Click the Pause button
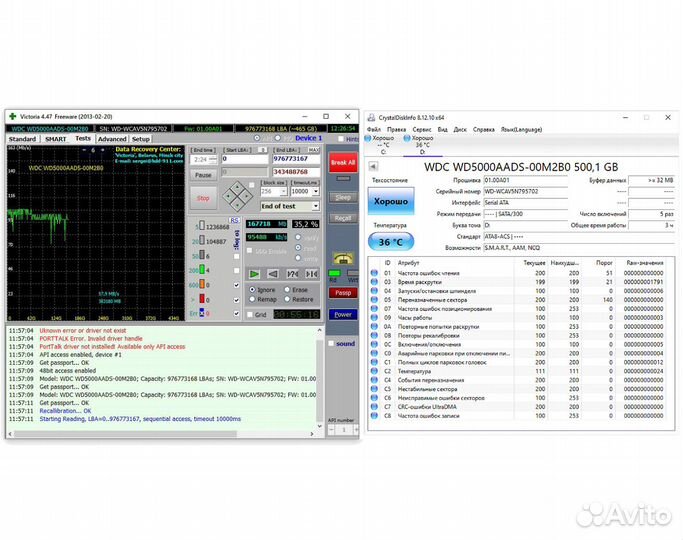The width and height of the screenshot is (683, 540). click(203, 174)
